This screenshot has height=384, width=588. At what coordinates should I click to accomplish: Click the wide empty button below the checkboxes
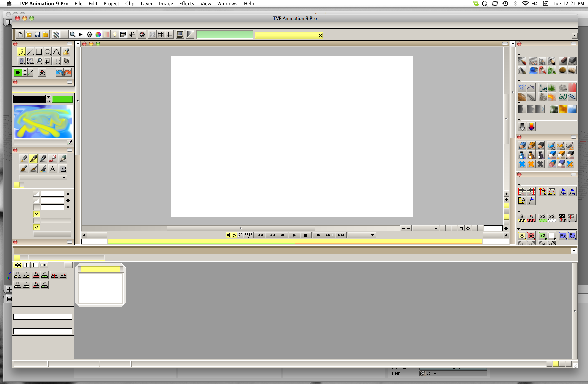[52, 234]
